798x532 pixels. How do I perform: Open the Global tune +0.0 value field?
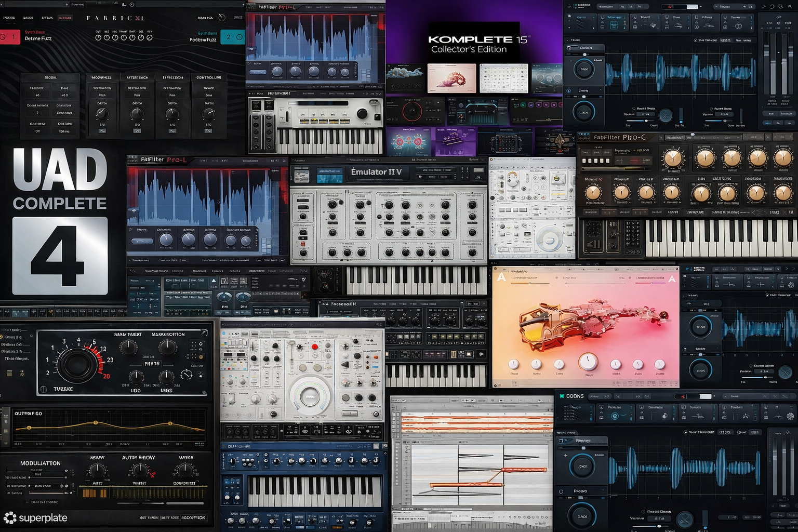point(64,95)
